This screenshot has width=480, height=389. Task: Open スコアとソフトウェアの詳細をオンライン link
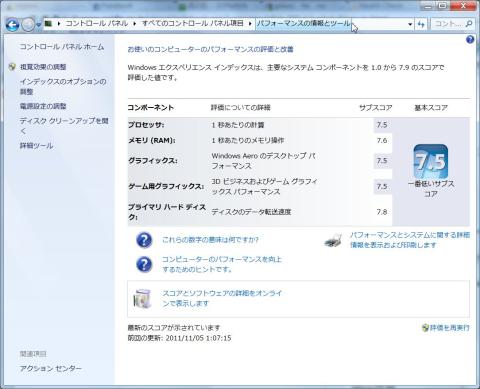coord(222,298)
